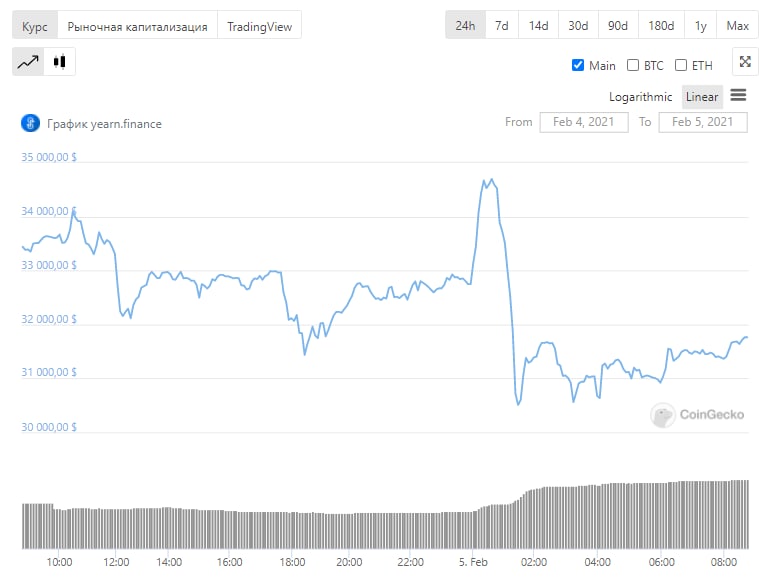Click the 08:00 time axis label
Viewport: 760px width, 588px height.
(x=724, y=562)
